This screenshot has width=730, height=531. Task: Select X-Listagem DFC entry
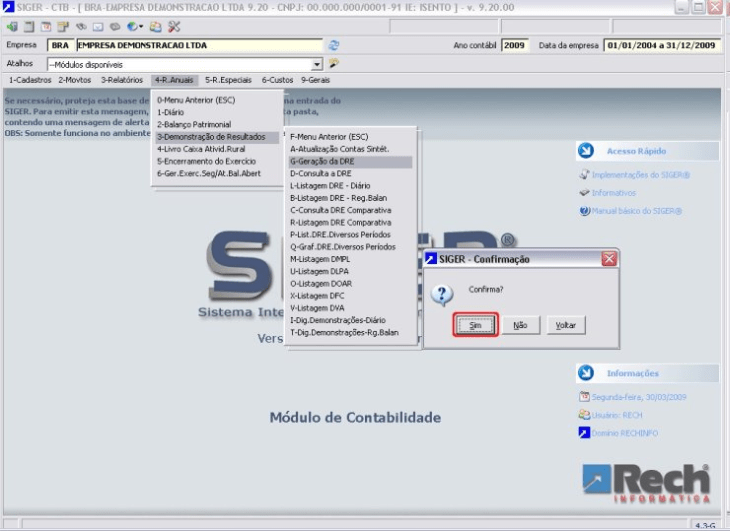(x=350, y=296)
